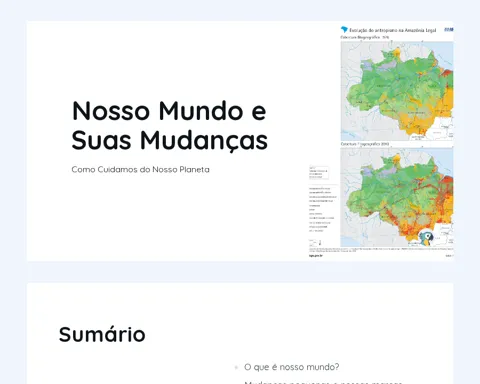Screen dimensions: 480x384
Task: Select the 'Sumário' heading
Action: coord(102,334)
